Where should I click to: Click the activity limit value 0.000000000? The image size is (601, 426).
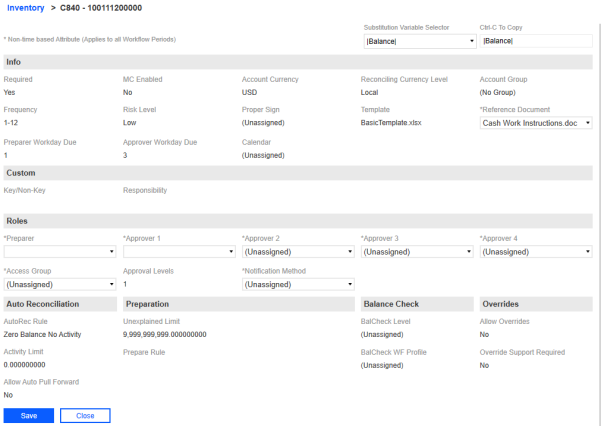[x=25, y=365]
